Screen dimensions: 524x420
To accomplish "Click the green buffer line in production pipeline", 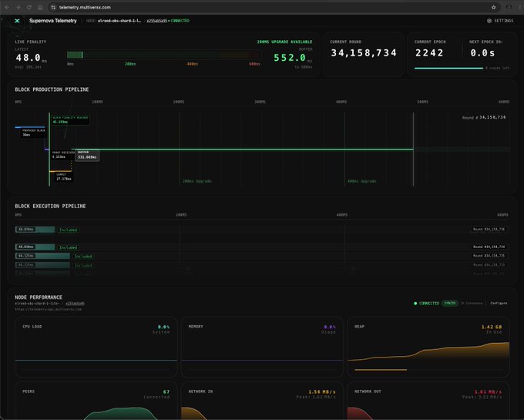I will click(x=243, y=150).
